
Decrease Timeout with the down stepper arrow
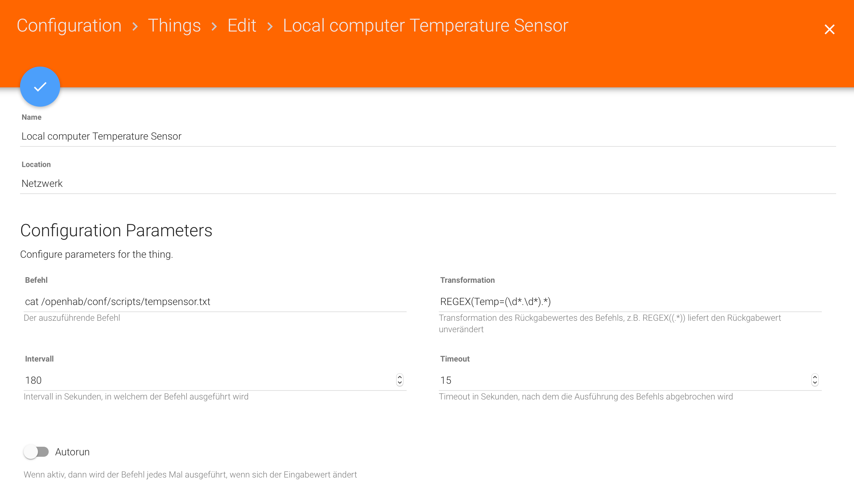pyautogui.click(x=815, y=383)
